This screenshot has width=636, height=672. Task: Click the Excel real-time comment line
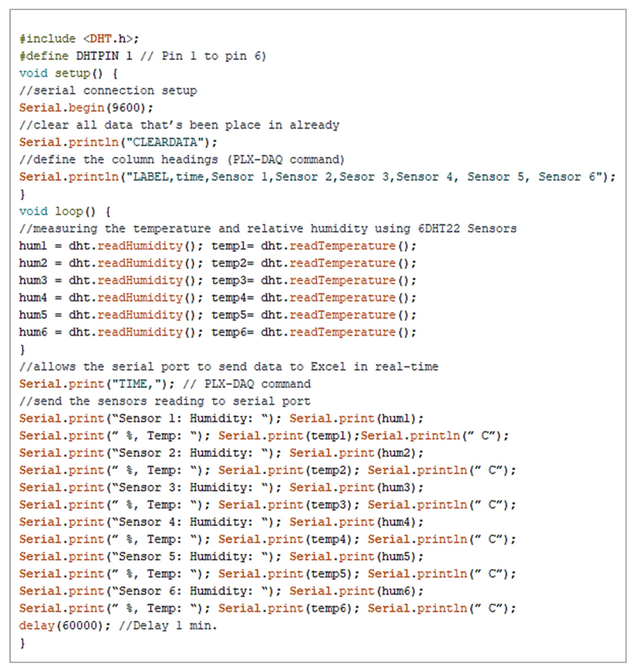pyautogui.click(x=229, y=367)
